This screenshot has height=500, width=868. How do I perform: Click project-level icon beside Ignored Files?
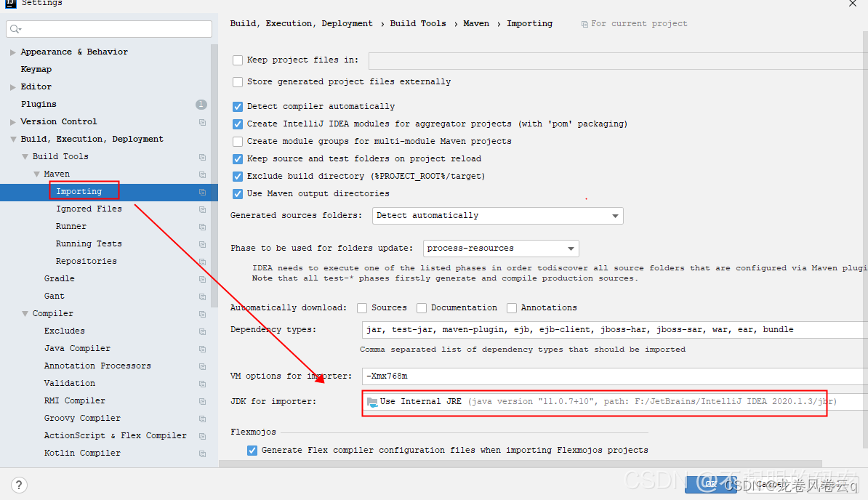[203, 209]
